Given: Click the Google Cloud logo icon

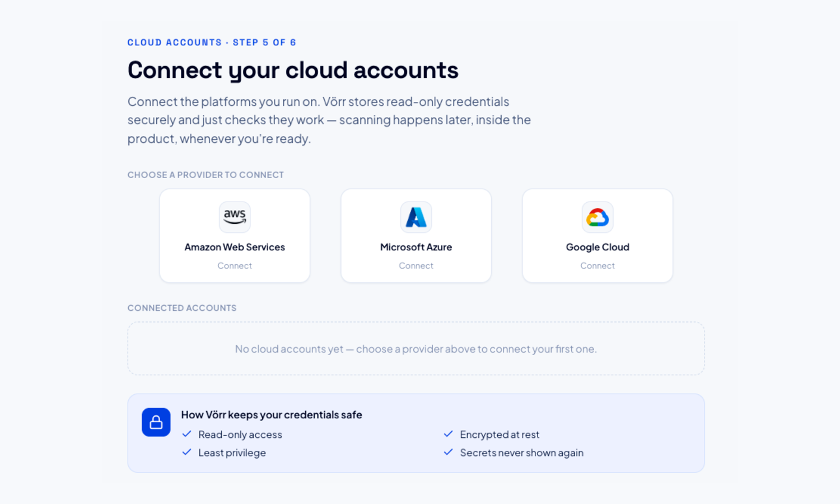Looking at the screenshot, I should (598, 217).
